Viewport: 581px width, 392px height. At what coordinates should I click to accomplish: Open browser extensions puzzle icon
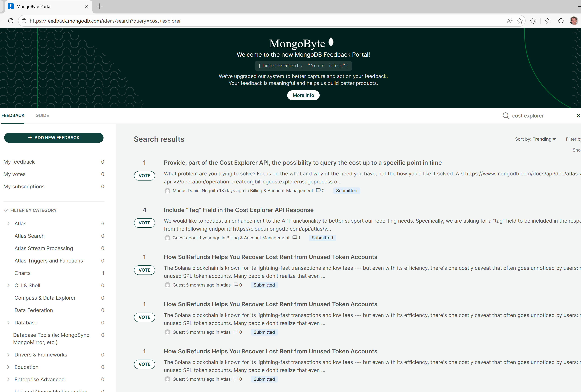coord(533,21)
